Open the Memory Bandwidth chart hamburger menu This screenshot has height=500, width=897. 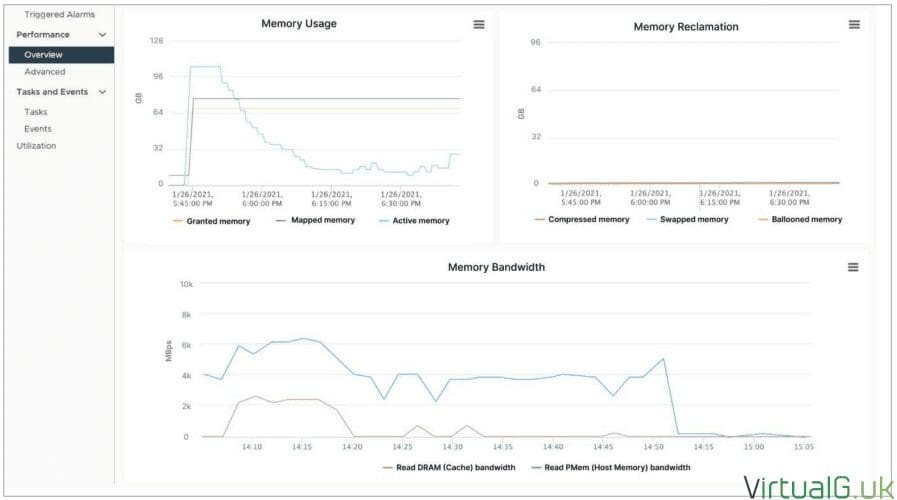[x=853, y=267]
